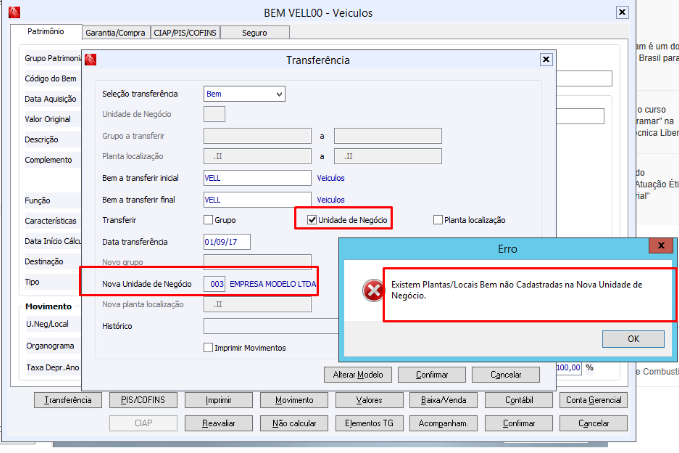
Task: Open Elementos TG button
Action: pos(369,423)
